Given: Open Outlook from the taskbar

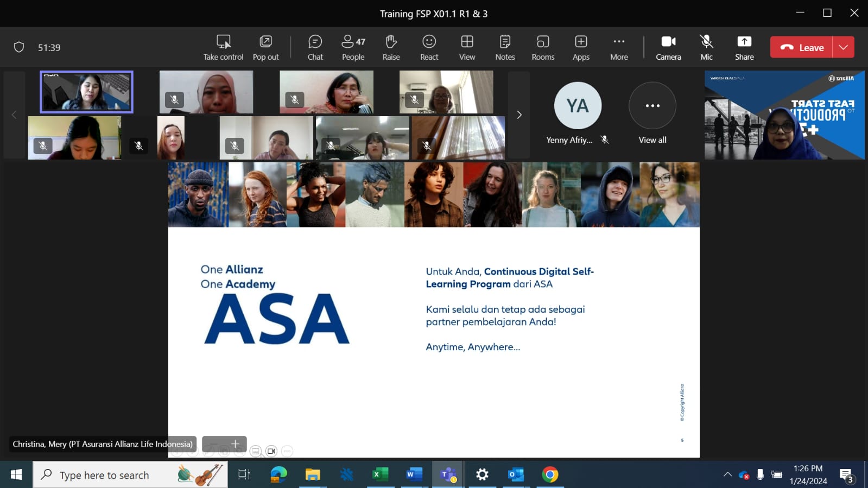Looking at the screenshot, I should [516, 475].
